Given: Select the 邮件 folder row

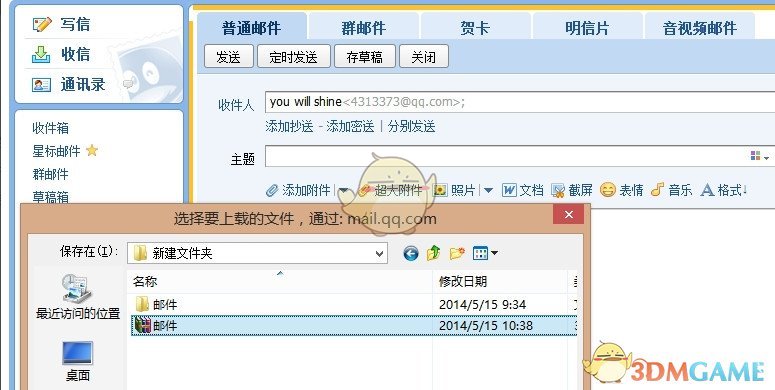Looking at the screenshot, I should [x=354, y=304].
